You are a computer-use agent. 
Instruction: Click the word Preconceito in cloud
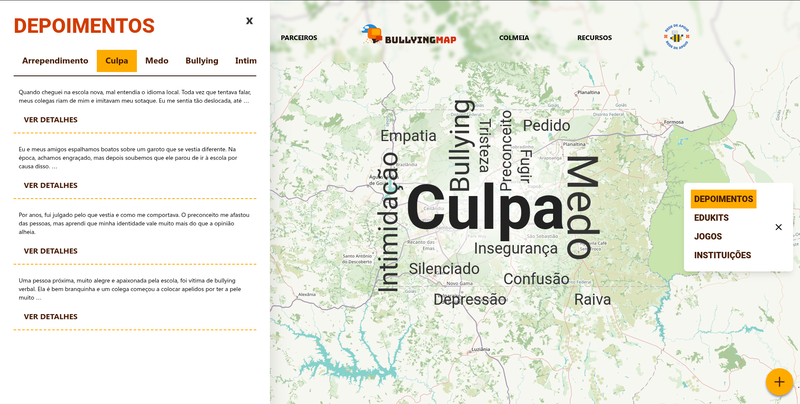pyautogui.click(x=506, y=150)
